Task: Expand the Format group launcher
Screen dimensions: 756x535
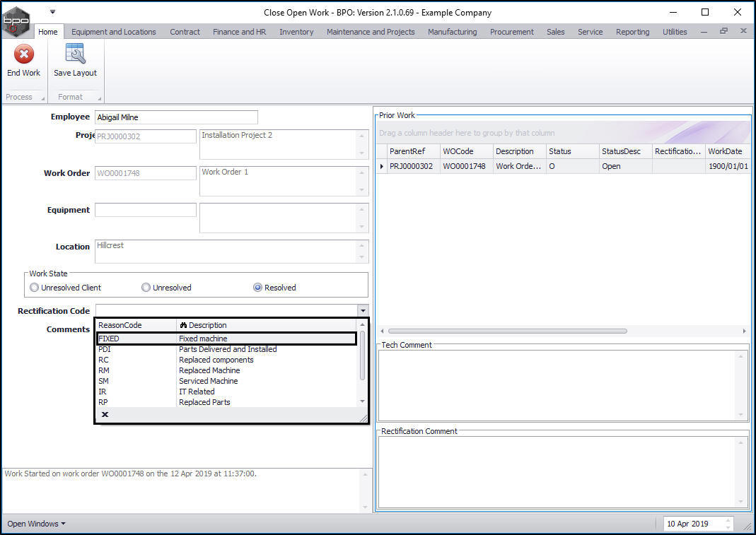Action: (100, 98)
